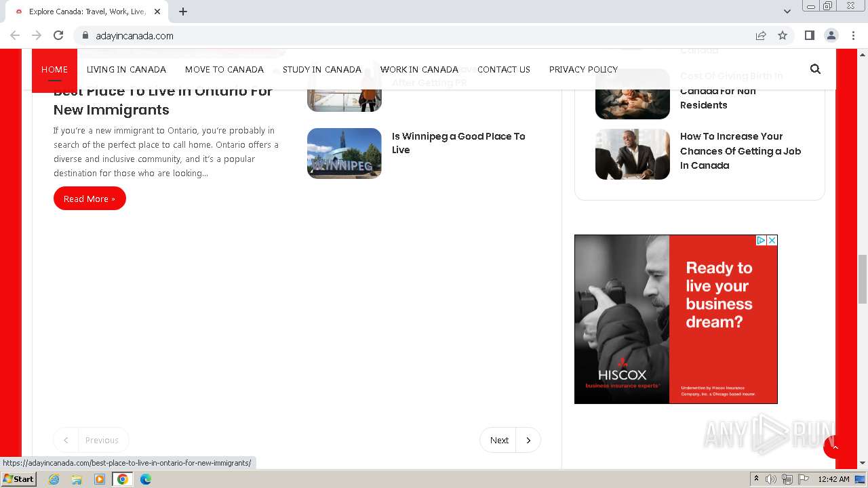Click the page vertical scrollbar thumb

tap(863, 279)
